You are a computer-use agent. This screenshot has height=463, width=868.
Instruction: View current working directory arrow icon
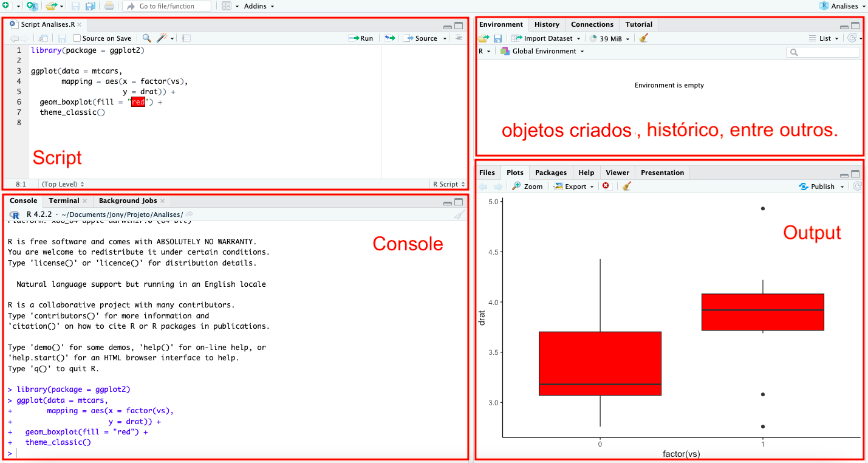[x=190, y=214]
